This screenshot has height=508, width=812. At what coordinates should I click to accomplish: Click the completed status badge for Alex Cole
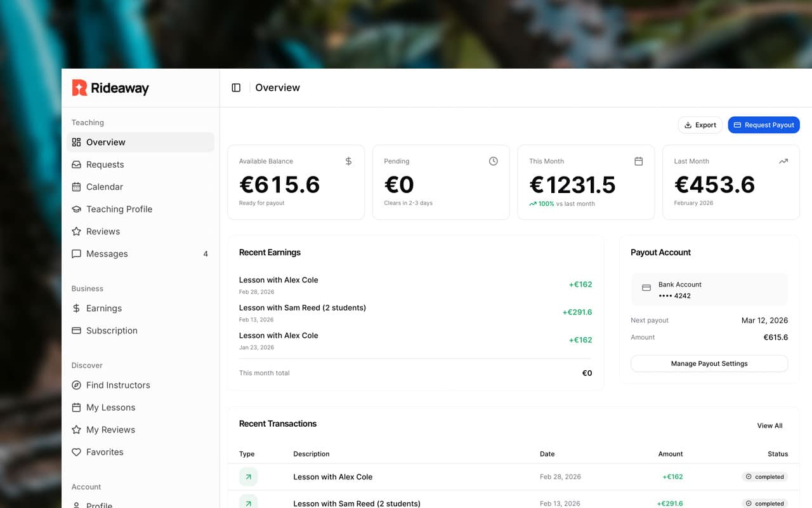764,476
